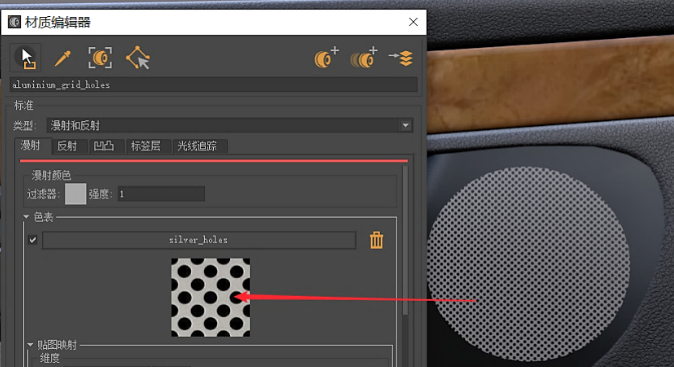Click the silver_holes texture name button
This screenshot has width=674, height=367.
(x=199, y=240)
